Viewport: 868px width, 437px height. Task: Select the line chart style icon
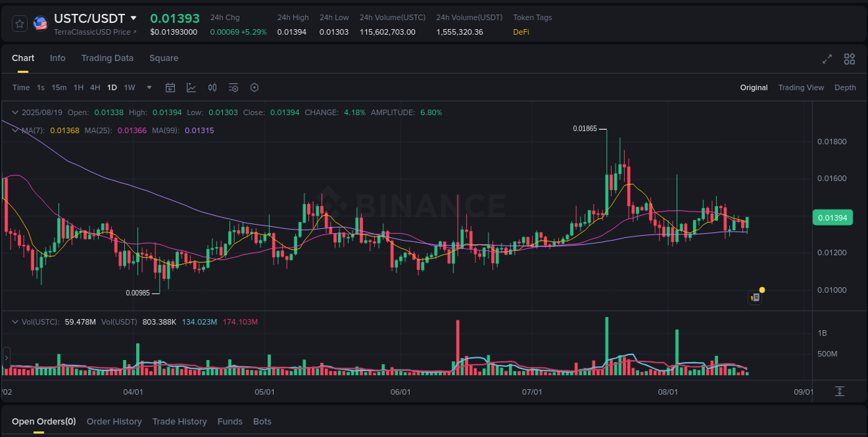[x=191, y=87]
